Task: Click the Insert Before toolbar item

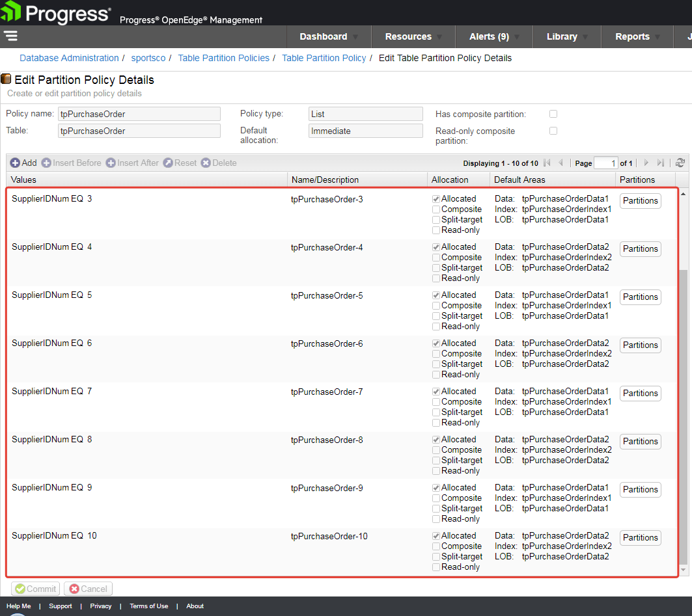Action: pyautogui.click(x=72, y=163)
